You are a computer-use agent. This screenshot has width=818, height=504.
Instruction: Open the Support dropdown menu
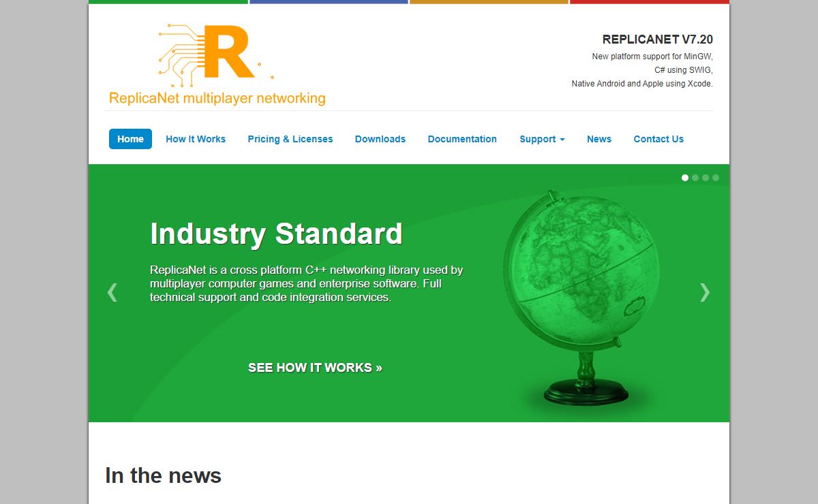542,139
